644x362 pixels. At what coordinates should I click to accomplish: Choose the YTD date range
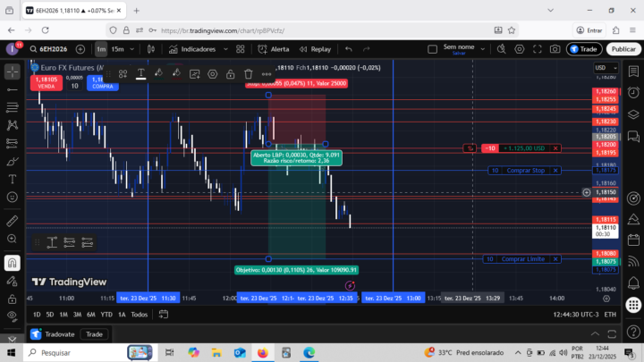click(106, 315)
